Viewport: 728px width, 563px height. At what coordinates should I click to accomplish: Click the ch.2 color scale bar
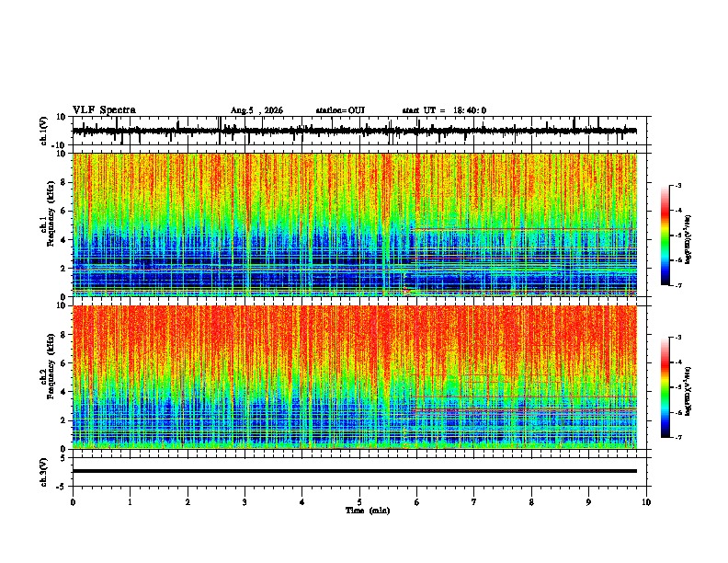pos(665,387)
